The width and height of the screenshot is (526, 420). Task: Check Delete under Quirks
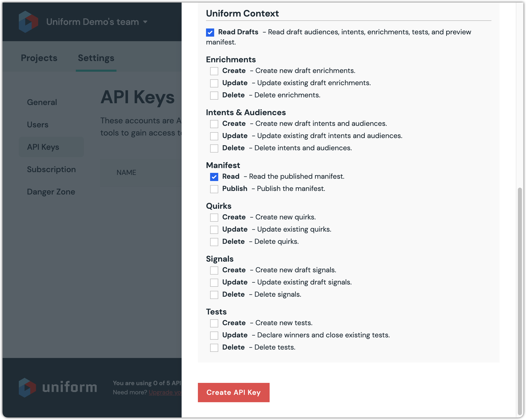pos(214,242)
